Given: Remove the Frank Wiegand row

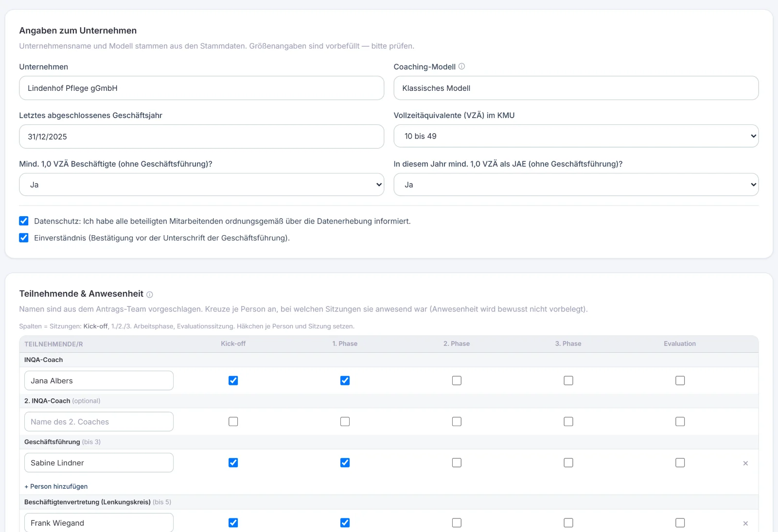Looking at the screenshot, I should 745,524.
